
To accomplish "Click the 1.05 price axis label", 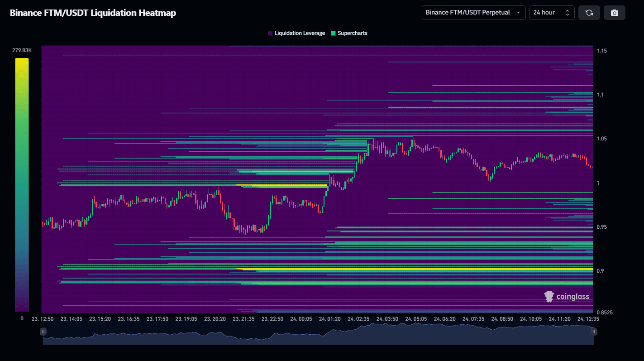I will 602,139.
